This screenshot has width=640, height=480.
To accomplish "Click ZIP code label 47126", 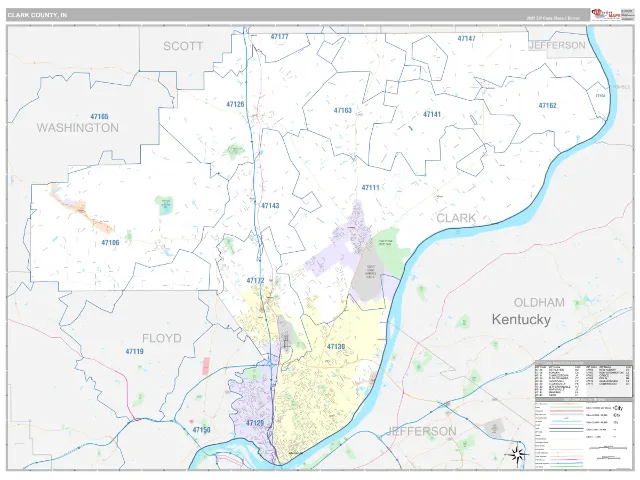I will 236,104.
